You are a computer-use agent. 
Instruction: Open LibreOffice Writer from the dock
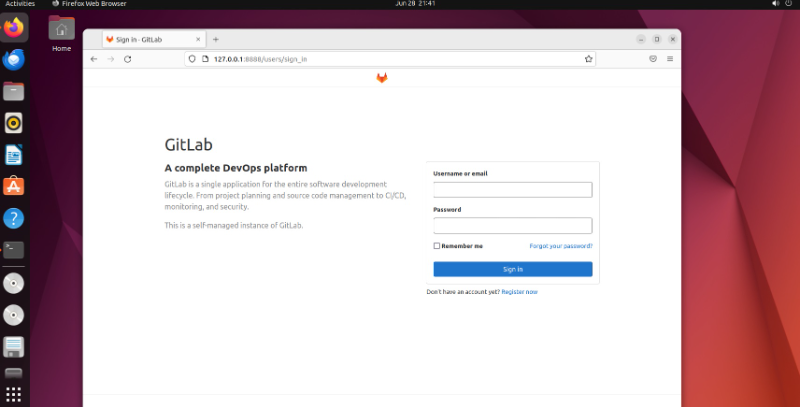point(14,155)
